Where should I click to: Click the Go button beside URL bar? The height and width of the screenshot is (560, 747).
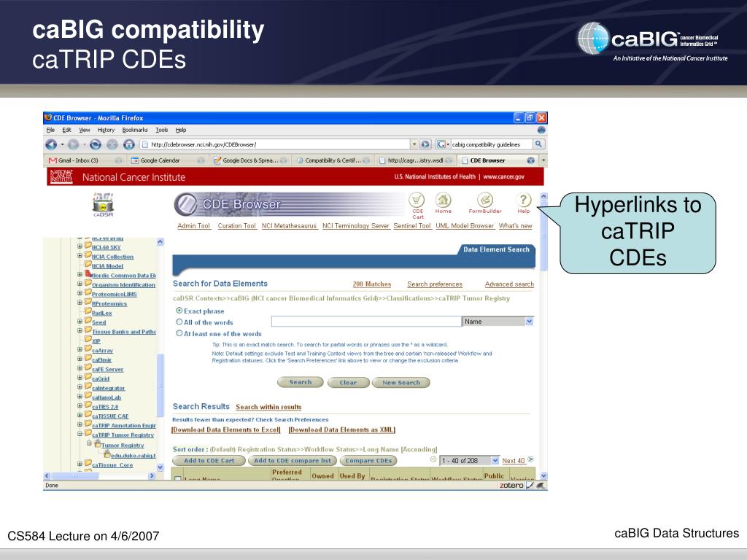point(425,144)
